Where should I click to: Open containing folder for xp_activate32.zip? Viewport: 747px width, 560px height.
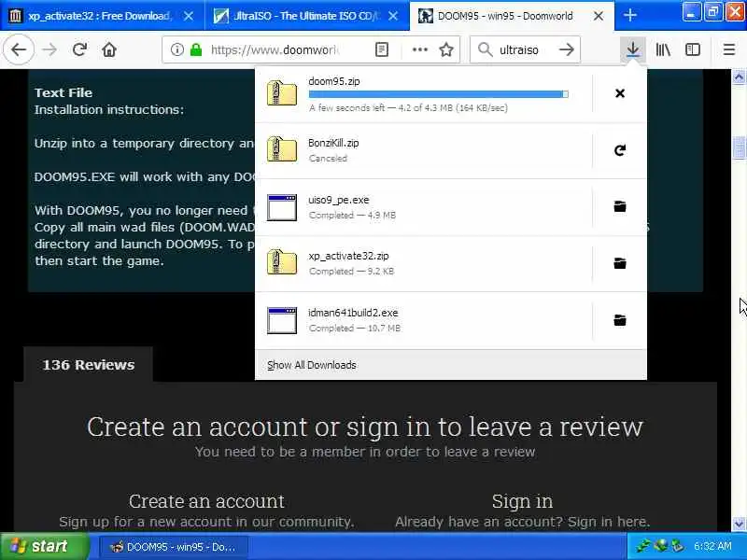(x=620, y=263)
